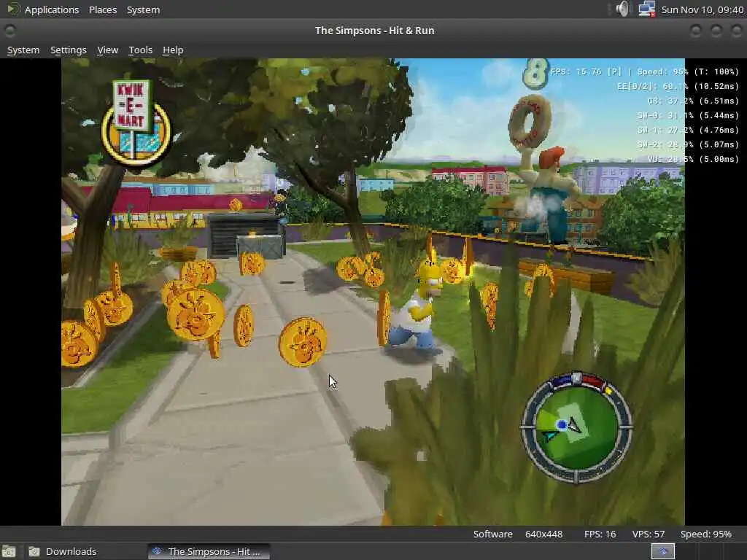Click the Applications menu logo icon
This screenshot has width=747, height=560.
[x=13, y=9]
